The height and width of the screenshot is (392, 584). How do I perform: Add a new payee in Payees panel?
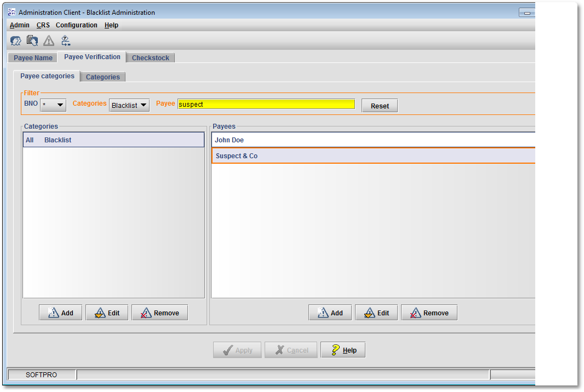(330, 313)
